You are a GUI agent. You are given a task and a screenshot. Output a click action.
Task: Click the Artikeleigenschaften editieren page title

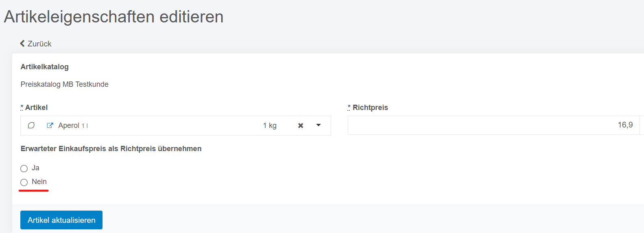tap(114, 17)
